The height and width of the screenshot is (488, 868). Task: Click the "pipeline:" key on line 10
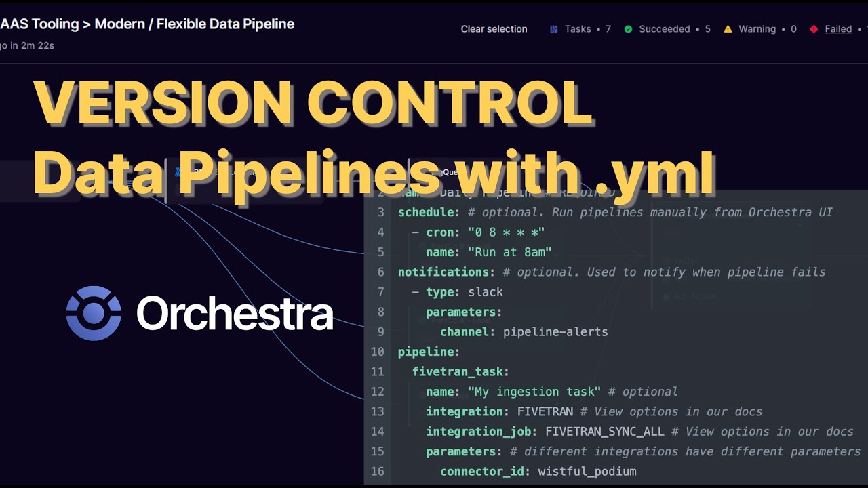[x=429, y=352]
